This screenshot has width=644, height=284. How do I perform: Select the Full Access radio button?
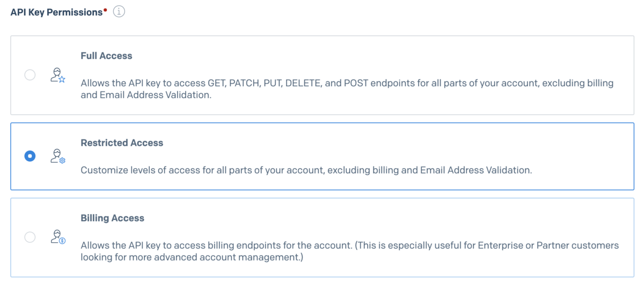(30, 75)
